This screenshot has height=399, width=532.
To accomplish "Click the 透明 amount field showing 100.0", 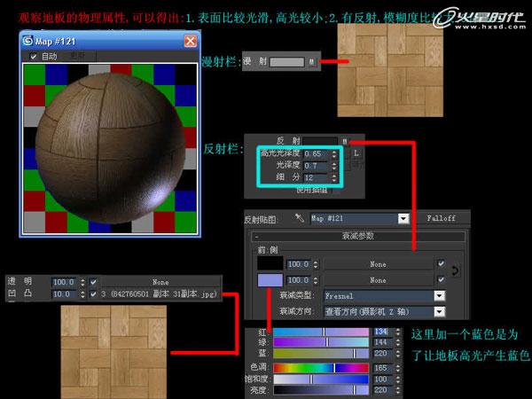I will [x=65, y=282].
